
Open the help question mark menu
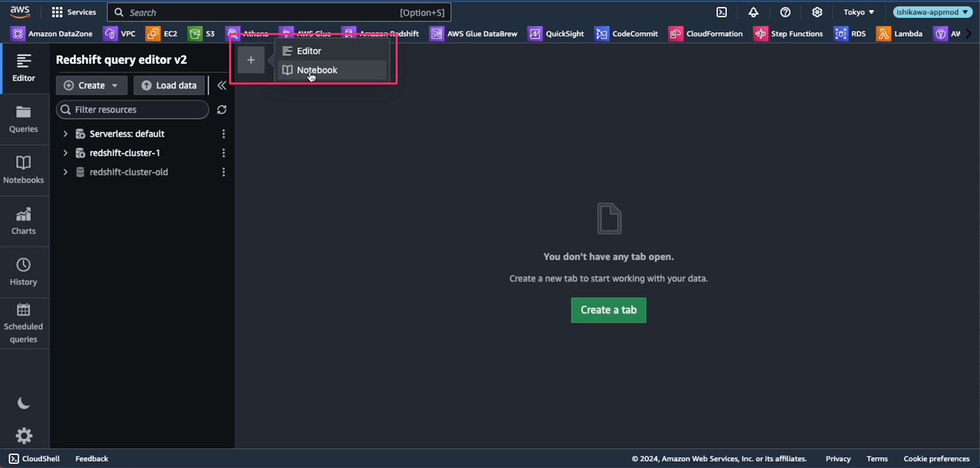point(785,12)
